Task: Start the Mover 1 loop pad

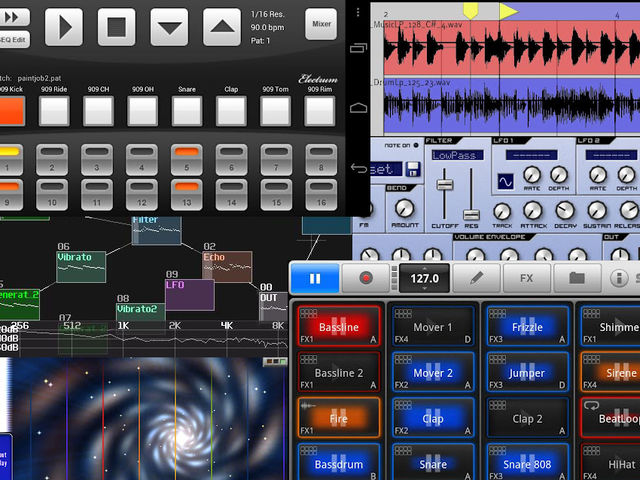Action: point(433,326)
